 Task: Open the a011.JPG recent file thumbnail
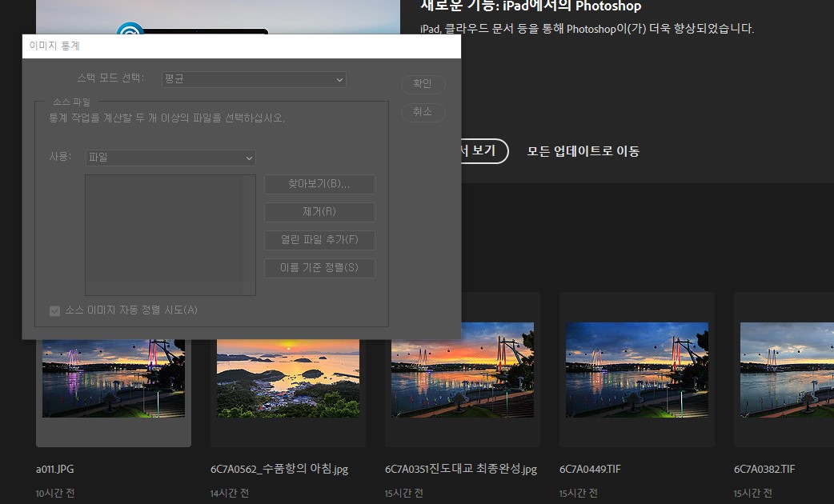click(x=114, y=378)
